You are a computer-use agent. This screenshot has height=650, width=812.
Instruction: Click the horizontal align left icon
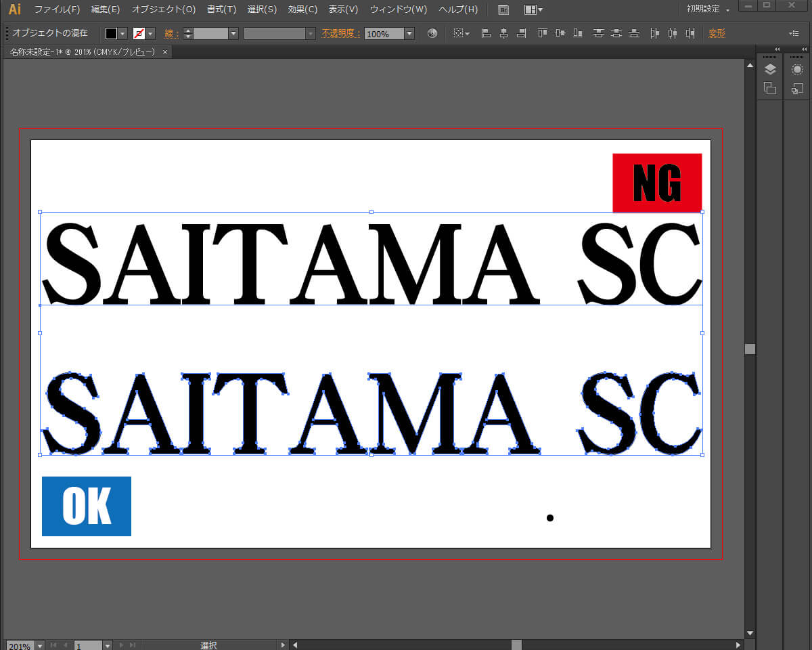(485, 33)
